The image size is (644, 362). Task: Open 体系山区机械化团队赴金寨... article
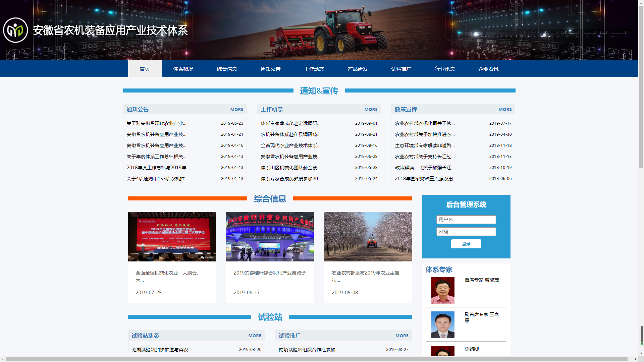pyautogui.click(x=290, y=168)
